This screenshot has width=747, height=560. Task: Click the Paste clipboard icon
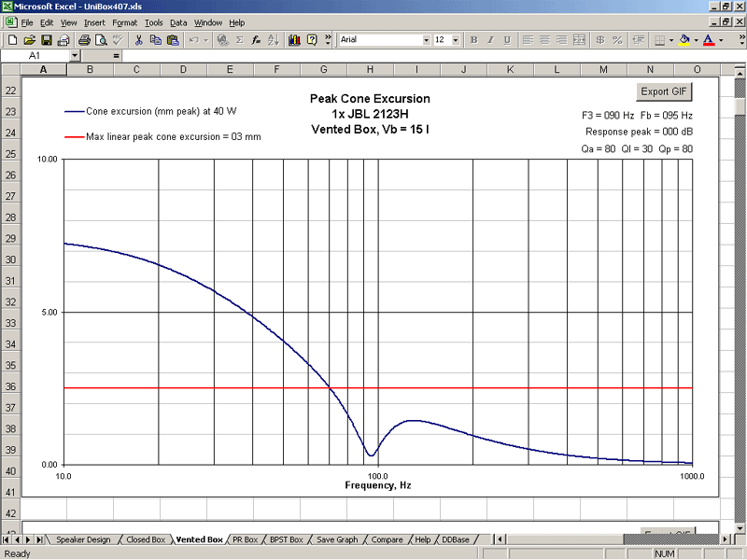click(x=173, y=40)
